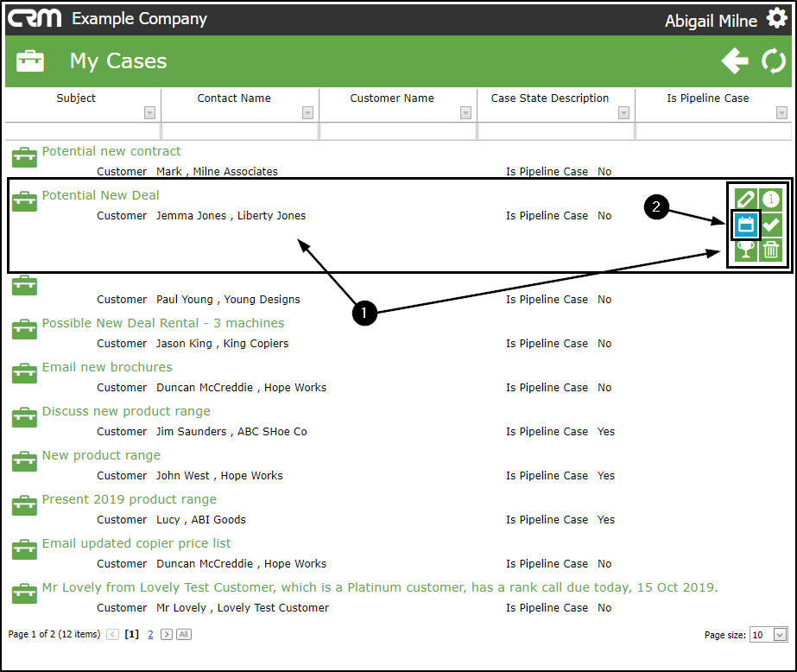Click the checkmark complete icon
The width and height of the screenshot is (797, 672).
(x=771, y=225)
